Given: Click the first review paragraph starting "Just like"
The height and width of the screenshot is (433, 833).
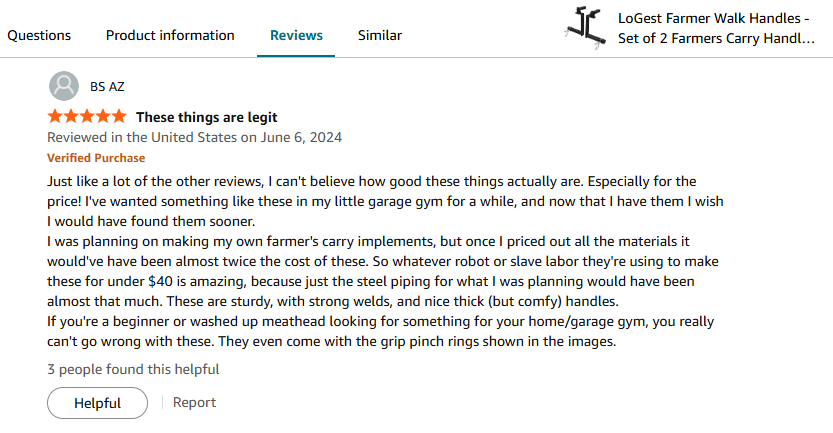Looking at the screenshot, I should [385, 201].
